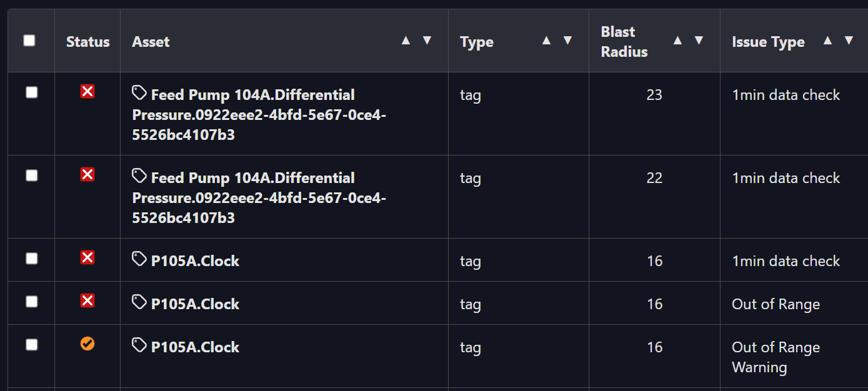Tick checkbox for Out of Range Warning row

point(31,344)
